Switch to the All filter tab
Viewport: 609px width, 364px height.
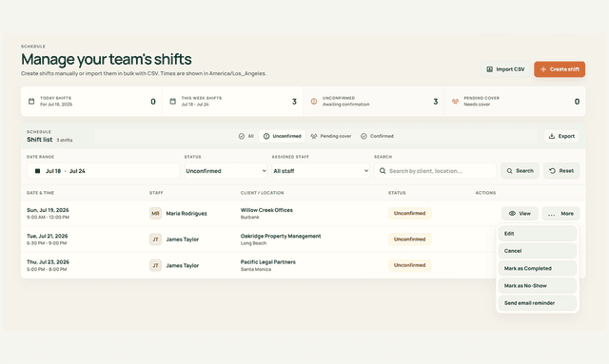pyautogui.click(x=246, y=136)
